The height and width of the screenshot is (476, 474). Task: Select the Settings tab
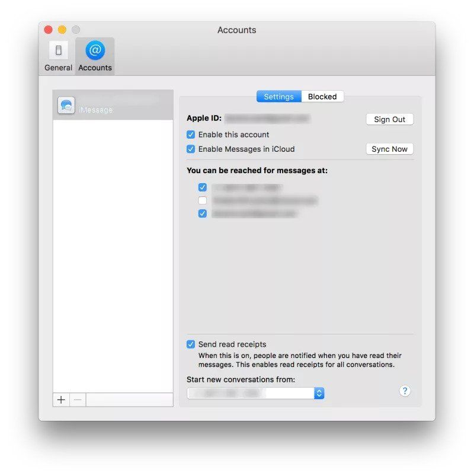coord(278,96)
